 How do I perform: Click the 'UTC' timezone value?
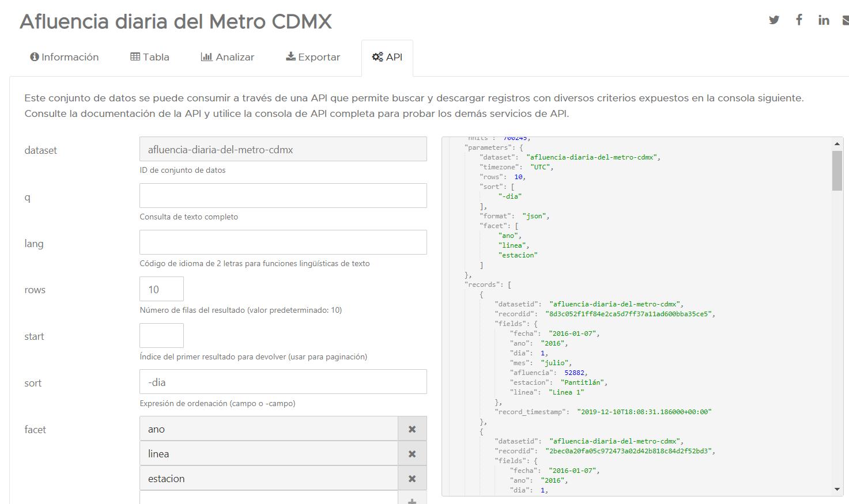[x=539, y=167]
